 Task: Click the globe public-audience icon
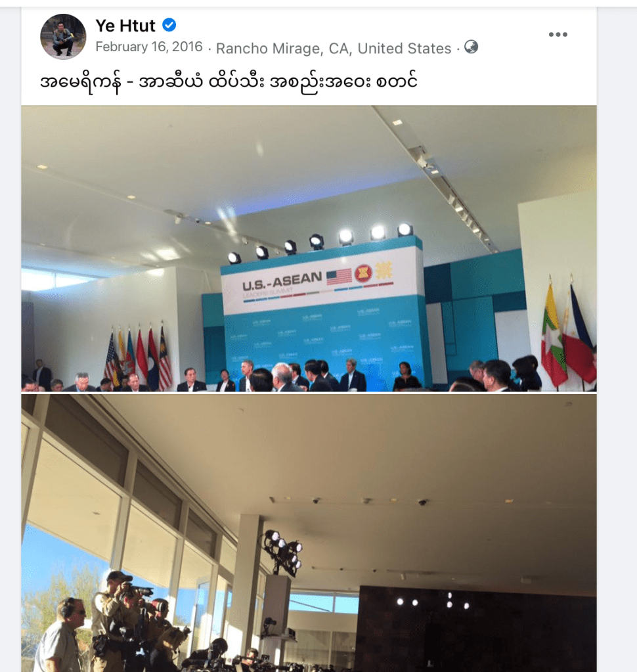pos(472,47)
